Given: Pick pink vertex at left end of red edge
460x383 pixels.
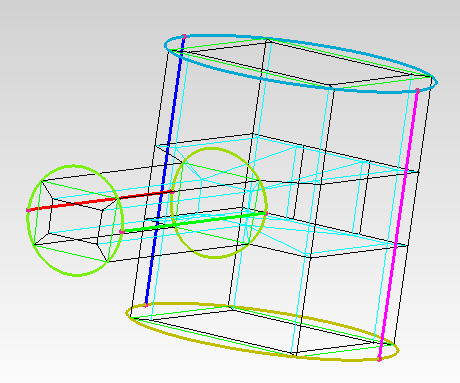Looking at the screenshot, I should pyautogui.click(x=28, y=210).
